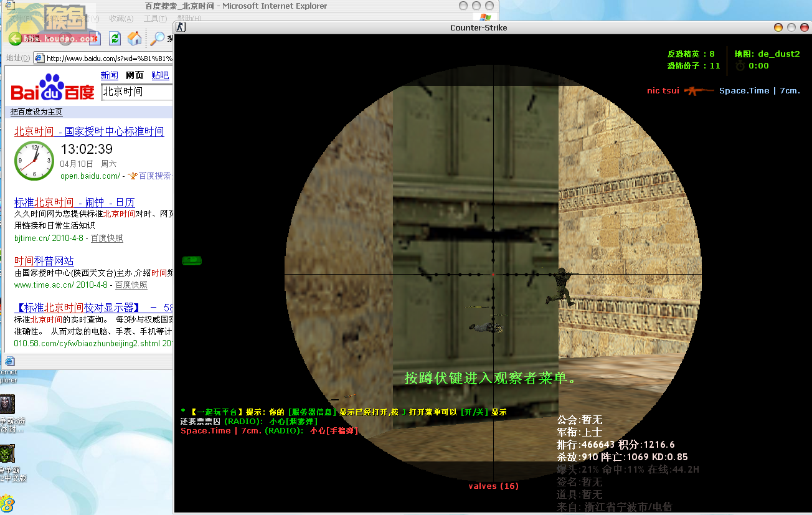Click the Counter-Strike window title text
Screen dimensions: 812x515
point(479,27)
